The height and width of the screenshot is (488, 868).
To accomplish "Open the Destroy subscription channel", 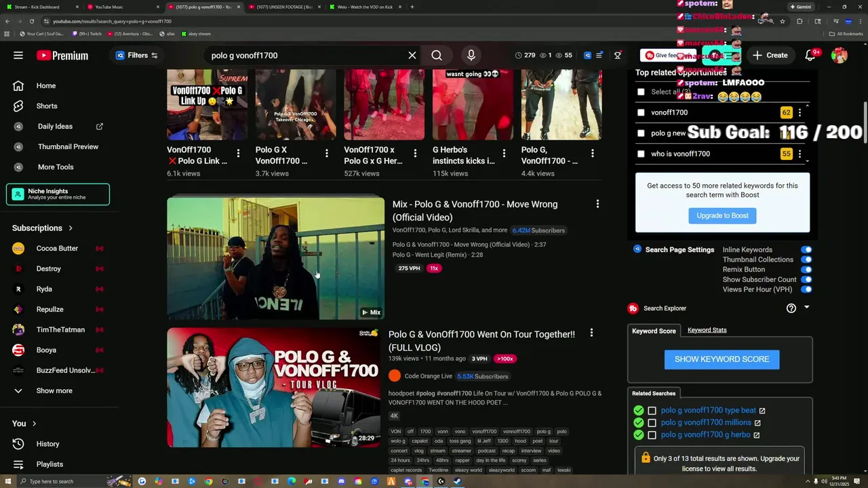I will [48, 268].
